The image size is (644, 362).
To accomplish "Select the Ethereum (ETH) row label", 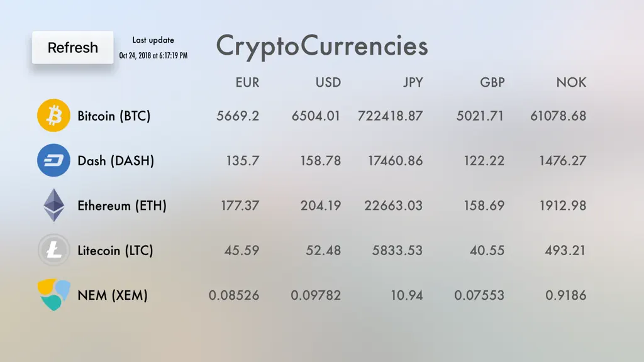I will point(122,206).
